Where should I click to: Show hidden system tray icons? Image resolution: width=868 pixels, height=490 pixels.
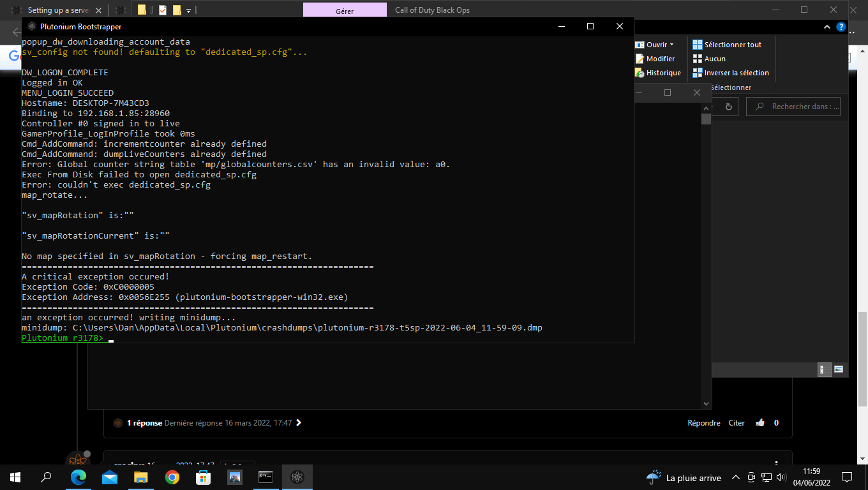(735, 477)
